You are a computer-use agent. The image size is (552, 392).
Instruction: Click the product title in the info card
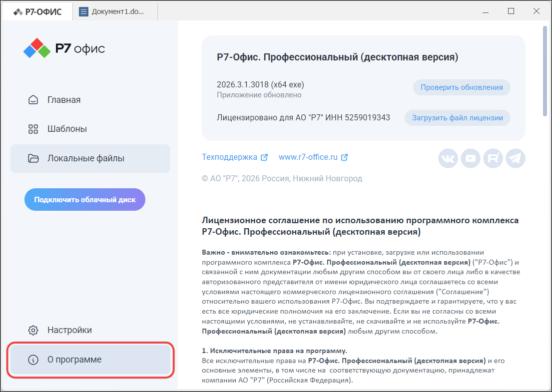[338, 57]
